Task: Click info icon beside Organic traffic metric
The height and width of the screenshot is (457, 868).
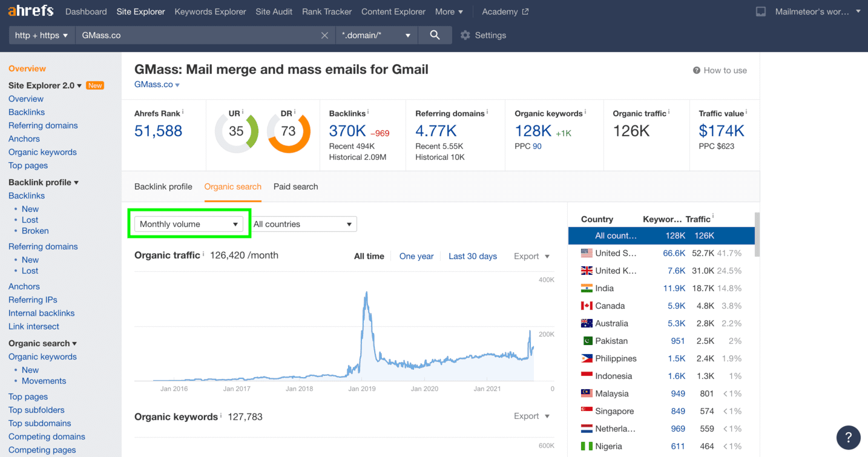Action: pos(669,112)
